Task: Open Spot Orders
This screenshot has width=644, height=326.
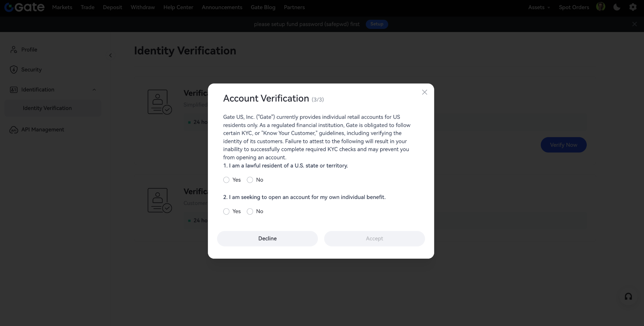Action: pyautogui.click(x=574, y=7)
